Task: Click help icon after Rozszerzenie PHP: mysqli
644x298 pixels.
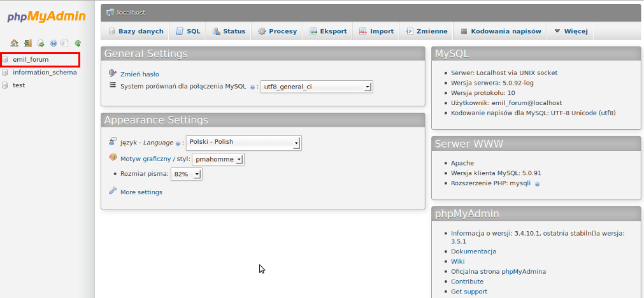Action: pyautogui.click(x=537, y=184)
